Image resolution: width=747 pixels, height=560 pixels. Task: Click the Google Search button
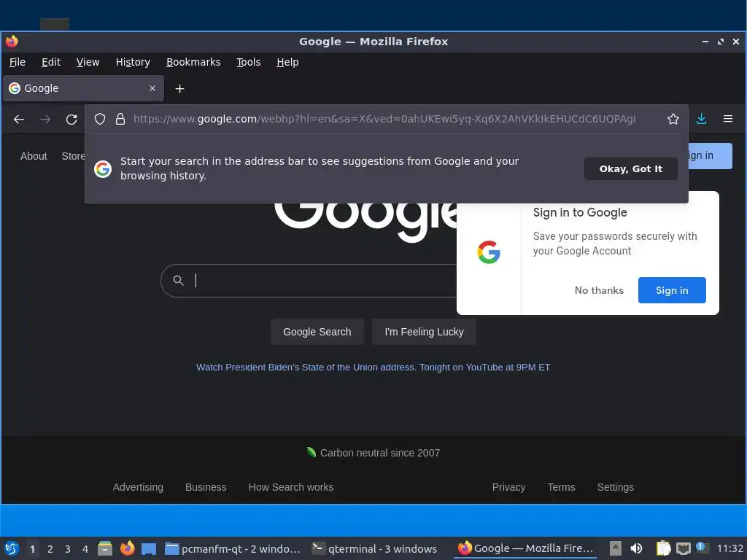pyautogui.click(x=317, y=332)
